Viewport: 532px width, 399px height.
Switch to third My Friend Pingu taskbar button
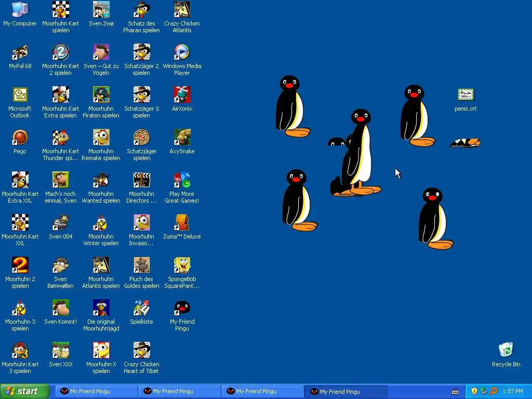point(262,392)
